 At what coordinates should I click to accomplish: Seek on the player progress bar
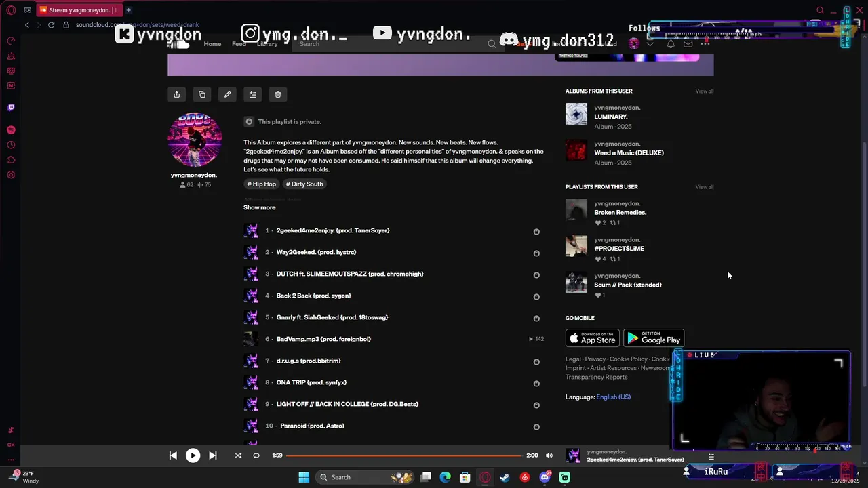point(405,455)
